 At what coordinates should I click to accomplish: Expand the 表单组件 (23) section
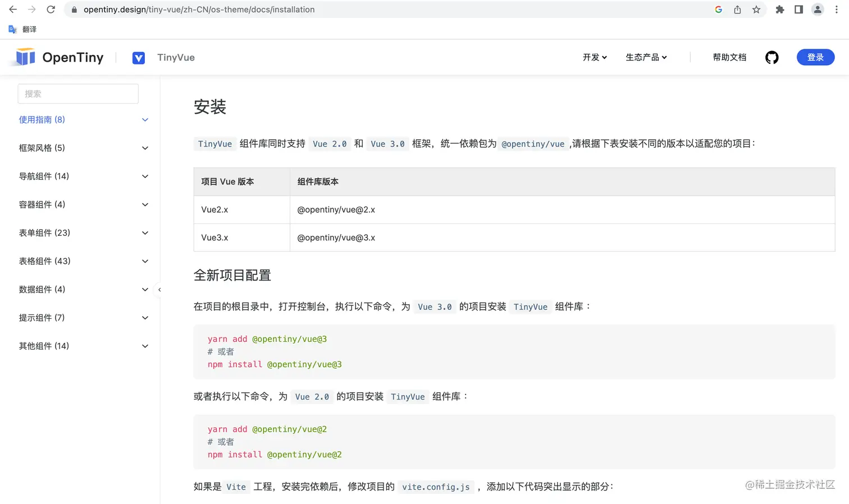[84, 233]
